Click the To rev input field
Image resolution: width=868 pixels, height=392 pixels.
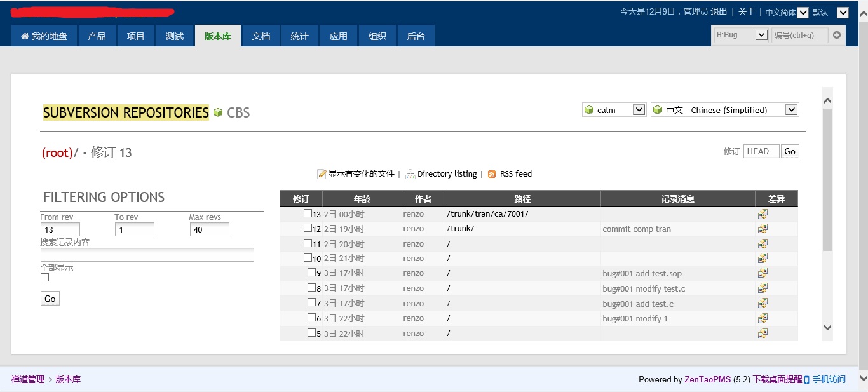tap(135, 229)
